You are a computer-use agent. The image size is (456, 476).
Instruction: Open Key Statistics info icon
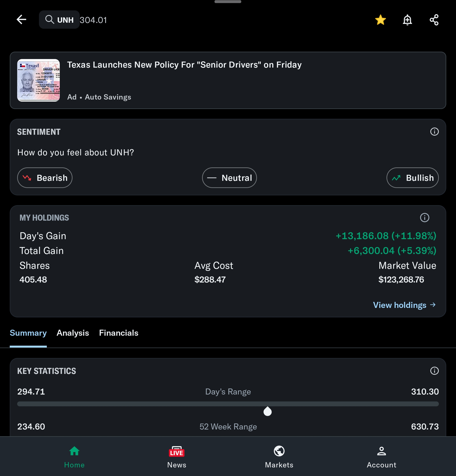click(434, 371)
